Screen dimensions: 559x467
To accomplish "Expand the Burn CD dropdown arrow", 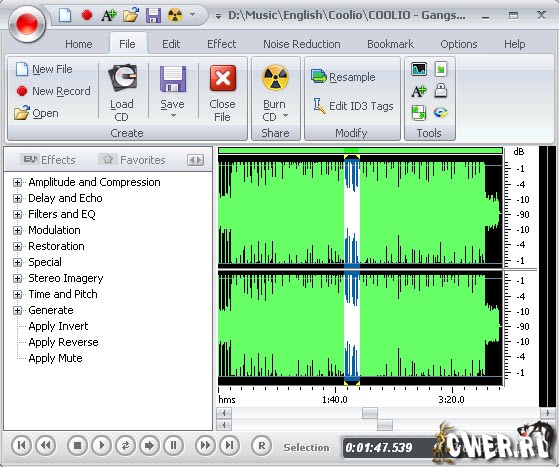I will pos(285,116).
